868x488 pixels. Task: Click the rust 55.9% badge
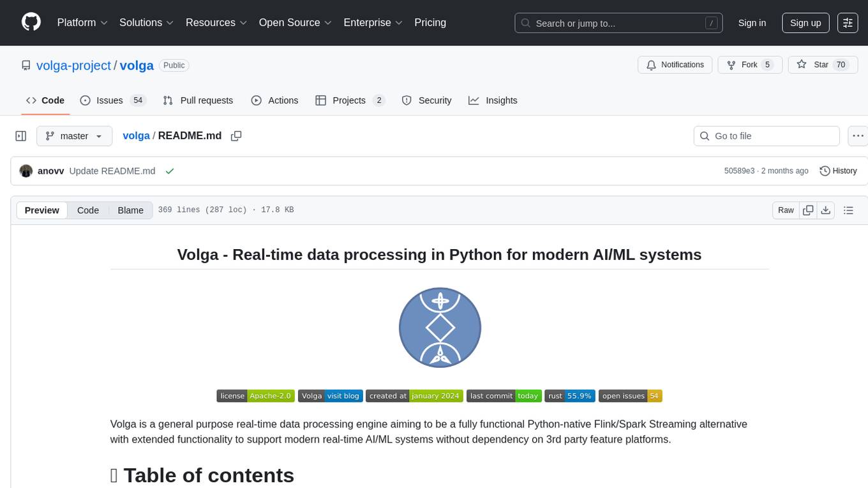click(x=570, y=396)
